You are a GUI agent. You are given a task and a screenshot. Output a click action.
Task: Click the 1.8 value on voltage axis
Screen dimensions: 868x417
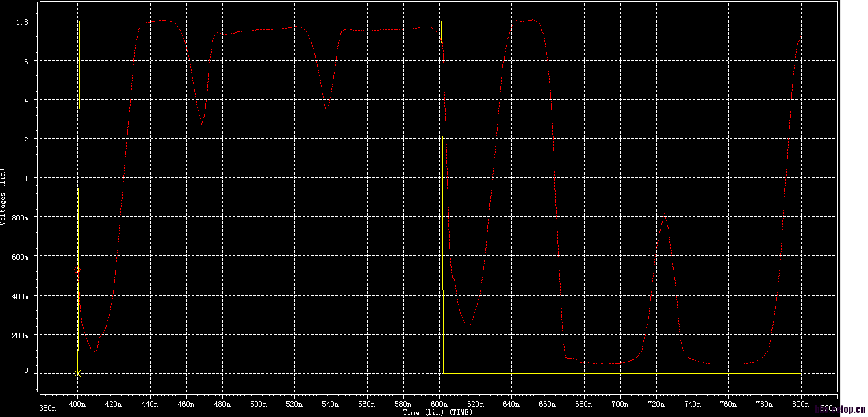point(22,22)
